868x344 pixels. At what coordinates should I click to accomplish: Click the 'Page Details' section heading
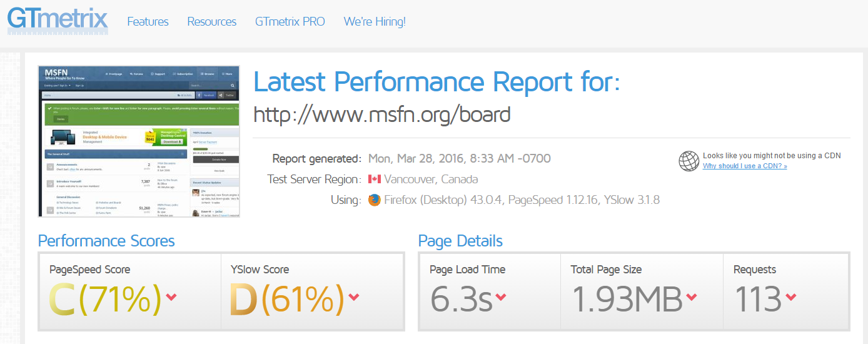pos(460,241)
